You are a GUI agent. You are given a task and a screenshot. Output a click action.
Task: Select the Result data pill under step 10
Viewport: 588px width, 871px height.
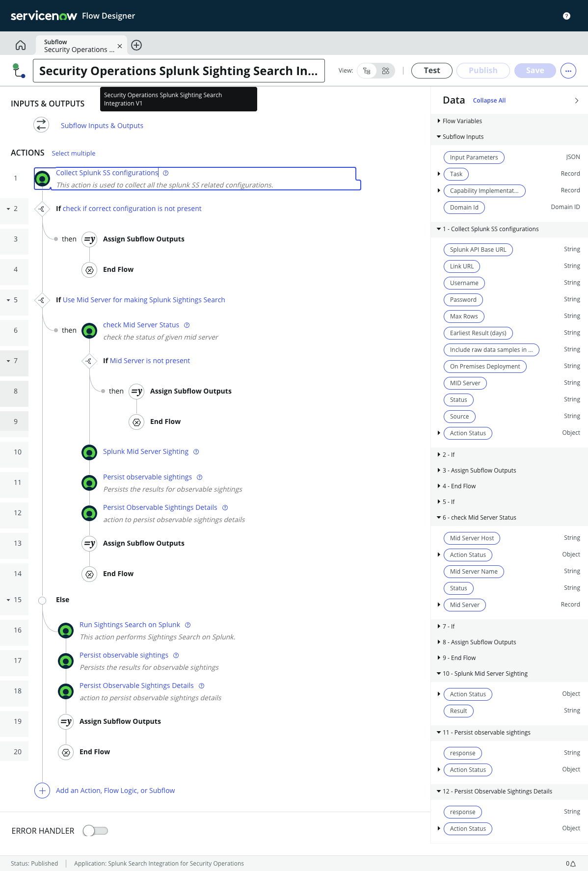tap(458, 711)
